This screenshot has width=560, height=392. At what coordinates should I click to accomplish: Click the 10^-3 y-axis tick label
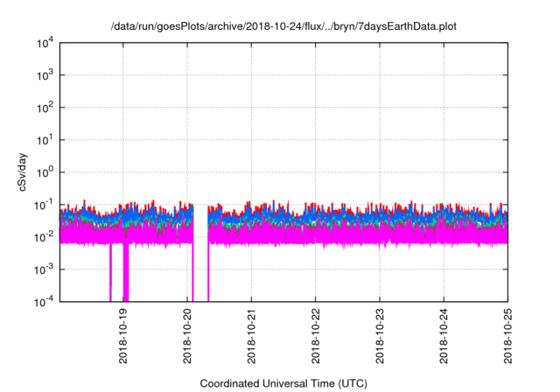pos(44,269)
